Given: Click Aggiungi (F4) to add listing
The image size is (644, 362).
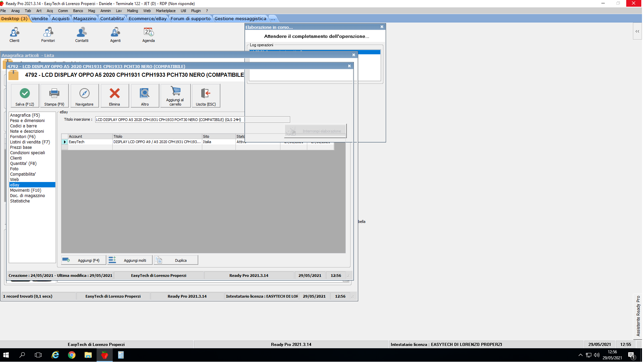Looking at the screenshot, I should click(x=84, y=260).
